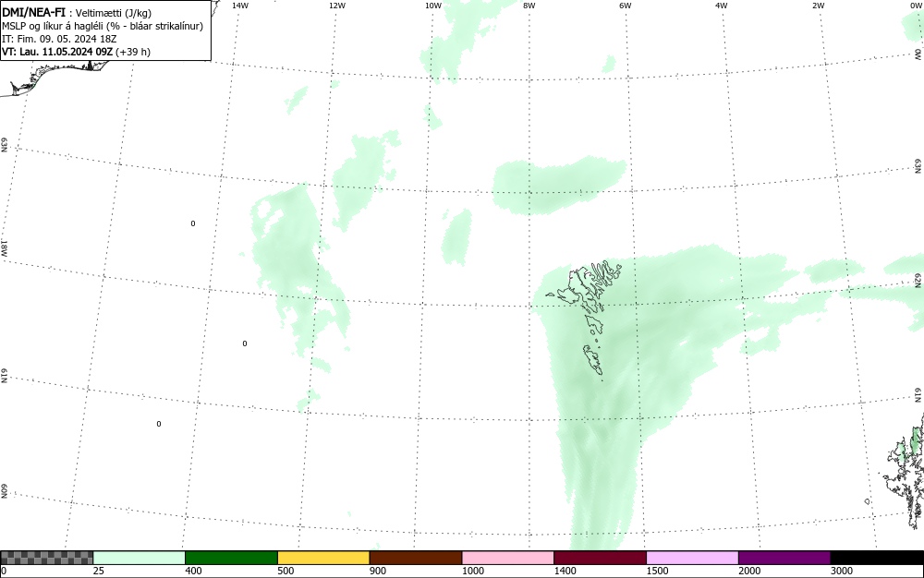Screen dimensions: 924x578
Task: Click the 'VT: Lau. 11.05.2024 09Z' line
Action: click(x=76, y=52)
